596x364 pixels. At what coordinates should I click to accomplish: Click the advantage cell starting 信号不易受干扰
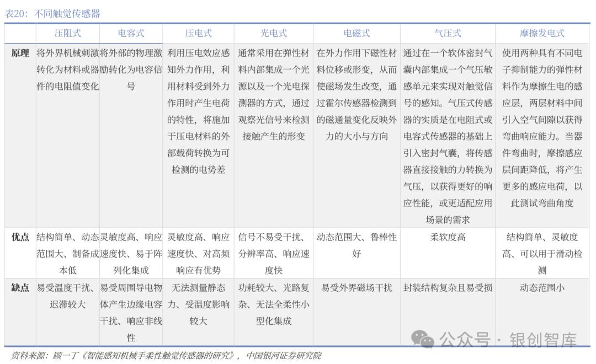point(274,254)
